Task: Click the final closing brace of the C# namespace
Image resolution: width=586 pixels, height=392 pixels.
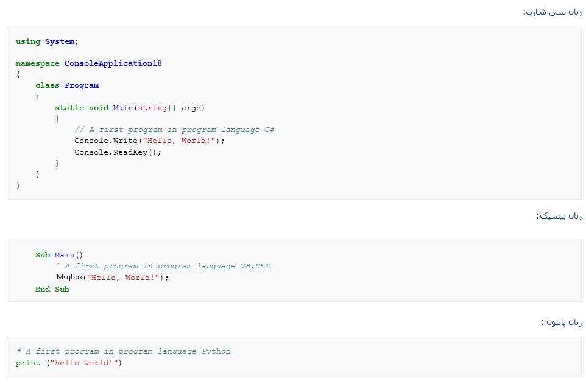Action: pyautogui.click(x=18, y=185)
